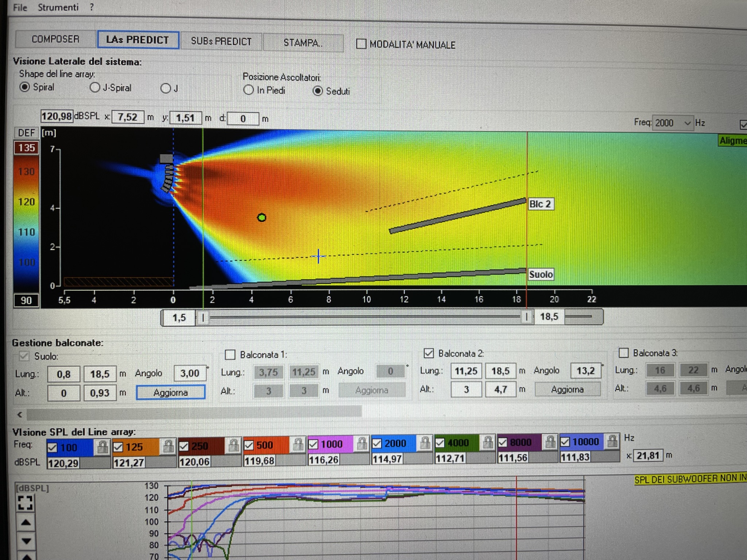Screen dimensions: 747x560
Task: Toggle the lock for 10000 Hz band
Action: (612, 441)
